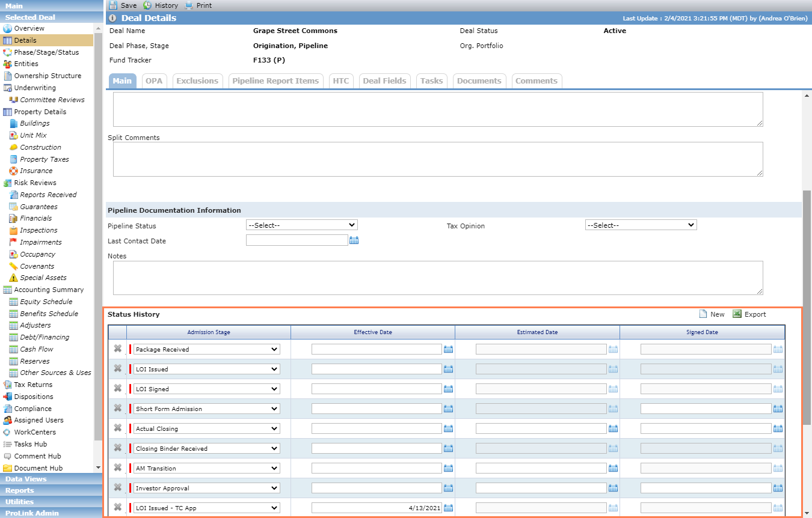812x518 pixels.
Task: Open the Tax Opinion dropdown
Action: (x=641, y=225)
